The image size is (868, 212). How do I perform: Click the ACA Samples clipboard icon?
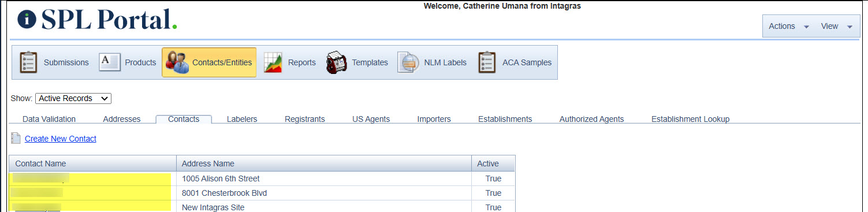coord(487,62)
